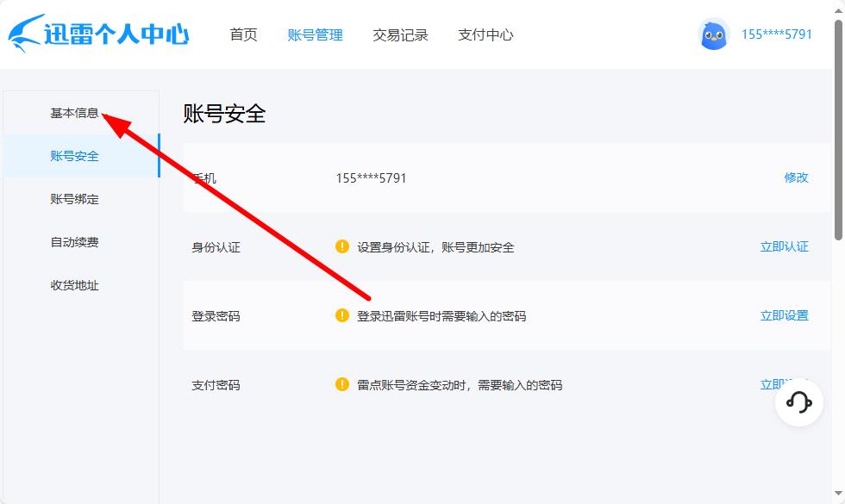
Task: Click 修改 to change the phone number
Action: pyautogui.click(x=796, y=177)
